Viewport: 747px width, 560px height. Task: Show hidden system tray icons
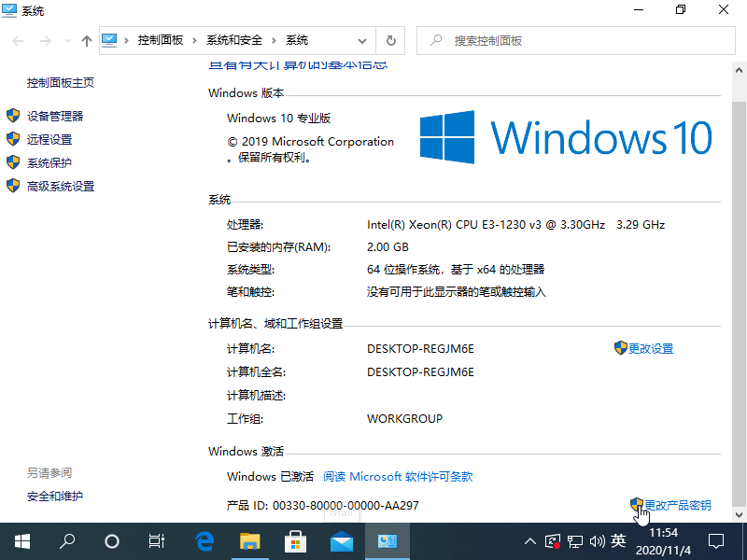[529, 541]
